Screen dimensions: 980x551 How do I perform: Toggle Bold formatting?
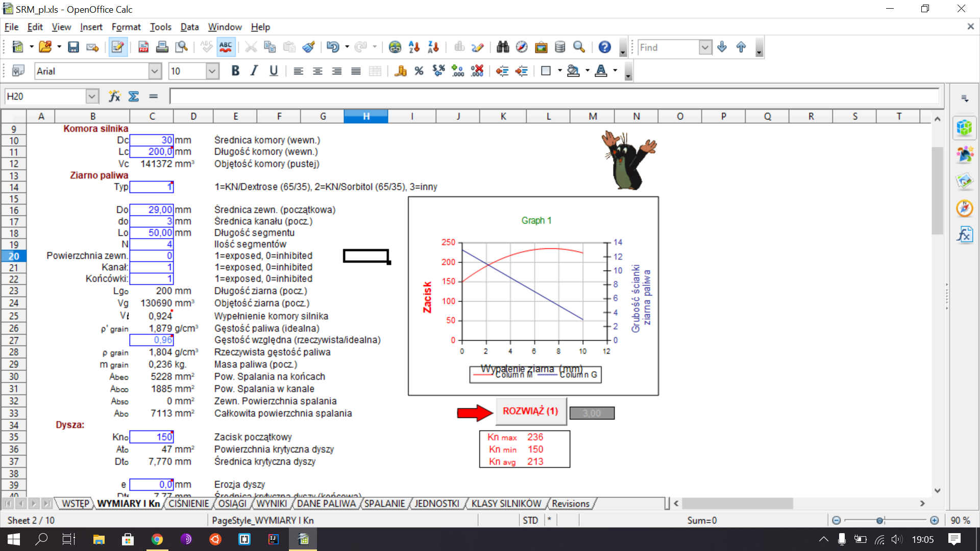[x=235, y=71]
